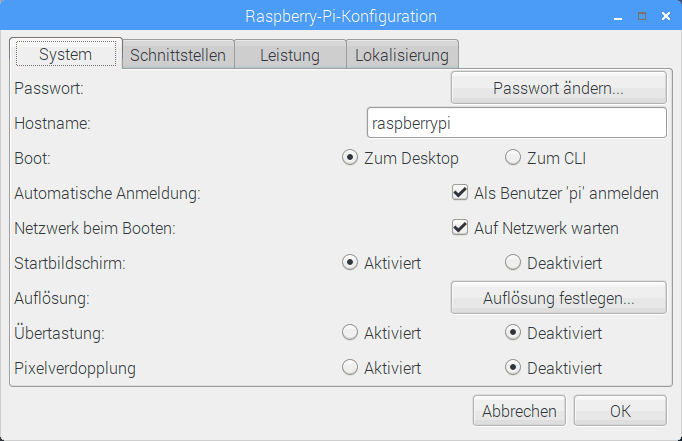Viewport: 682px width, 441px height.
Task: Enable Pixelverdopplung with Aktiviert
Action: [350, 367]
